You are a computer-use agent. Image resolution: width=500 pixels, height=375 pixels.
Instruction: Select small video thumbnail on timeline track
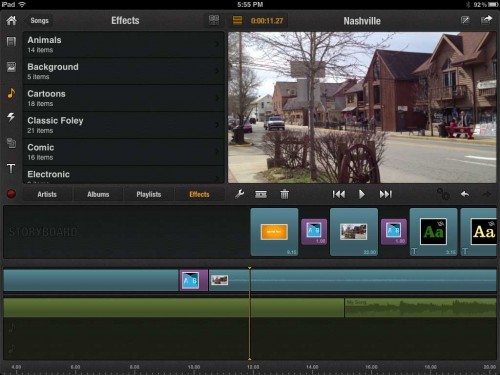[x=220, y=280]
